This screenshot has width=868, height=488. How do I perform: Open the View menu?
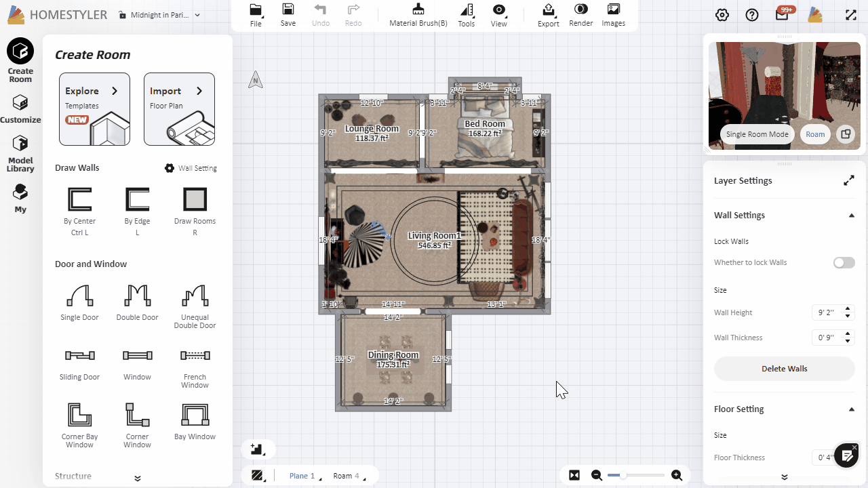pyautogui.click(x=499, y=14)
